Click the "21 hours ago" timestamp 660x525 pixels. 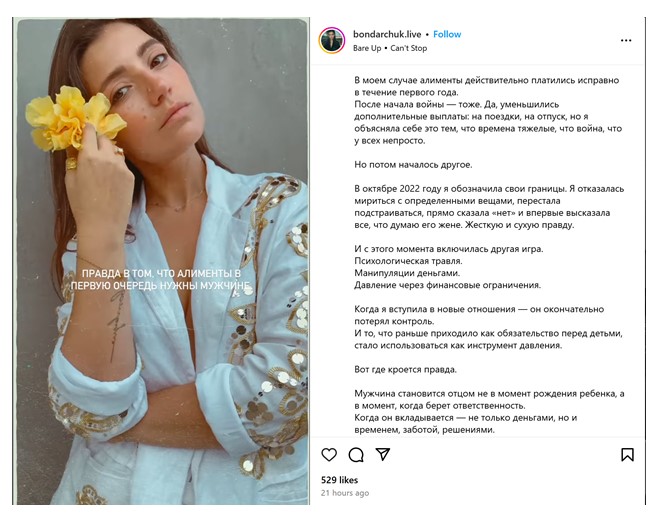point(345,493)
